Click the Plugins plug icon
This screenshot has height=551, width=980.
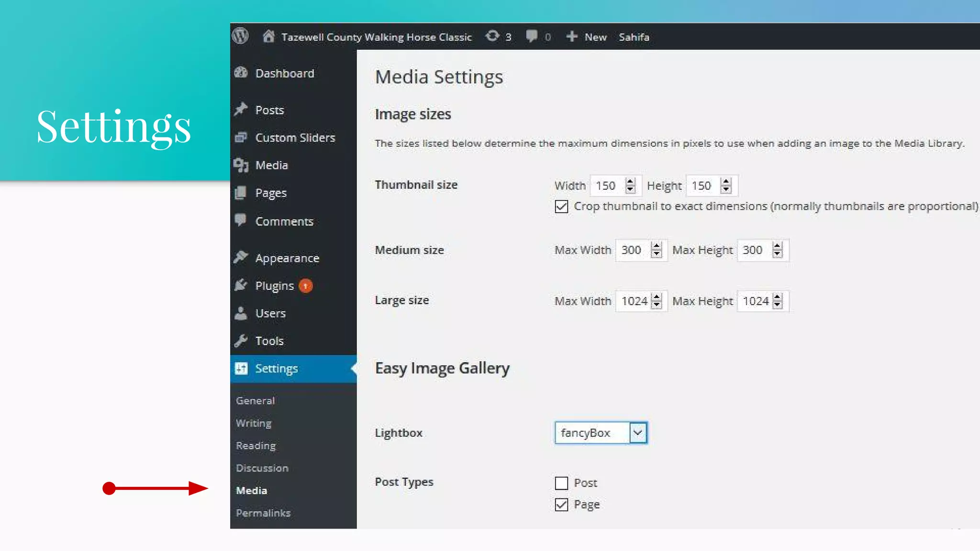241,286
